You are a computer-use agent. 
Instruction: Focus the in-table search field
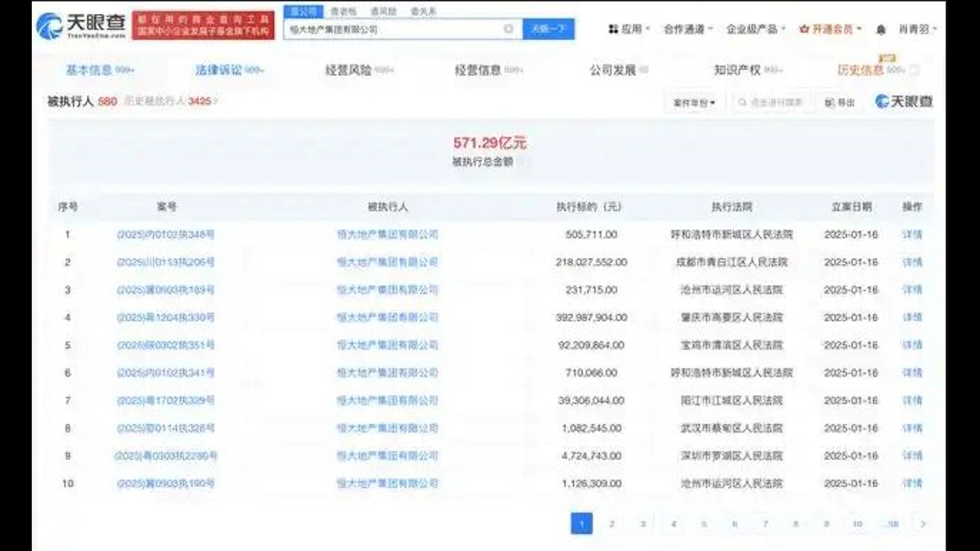(x=771, y=103)
